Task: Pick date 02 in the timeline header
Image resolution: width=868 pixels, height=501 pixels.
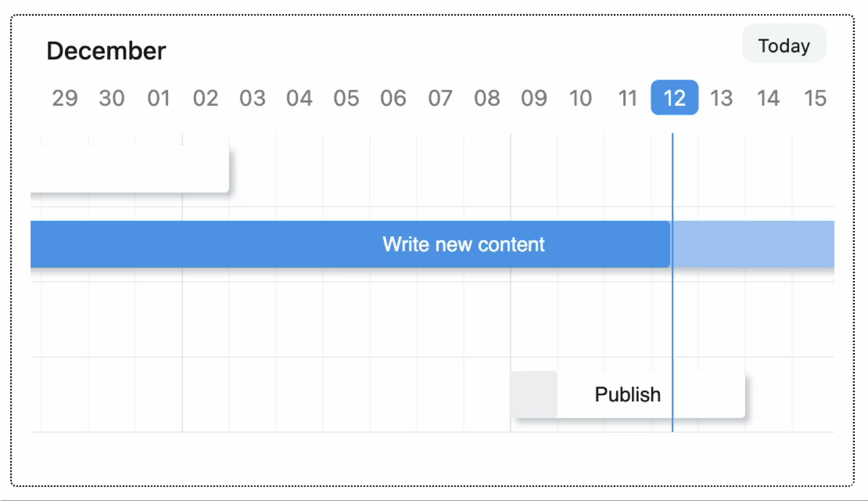Action: coord(205,98)
